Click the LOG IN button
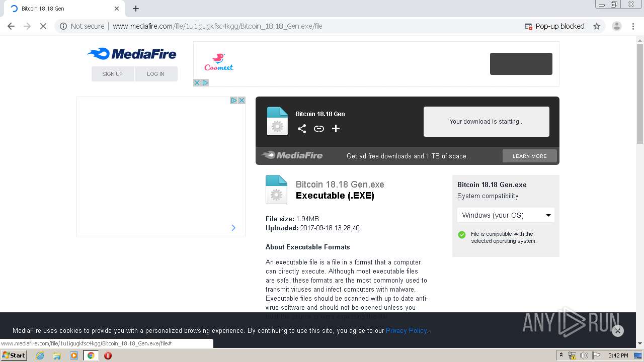 pos(156,74)
